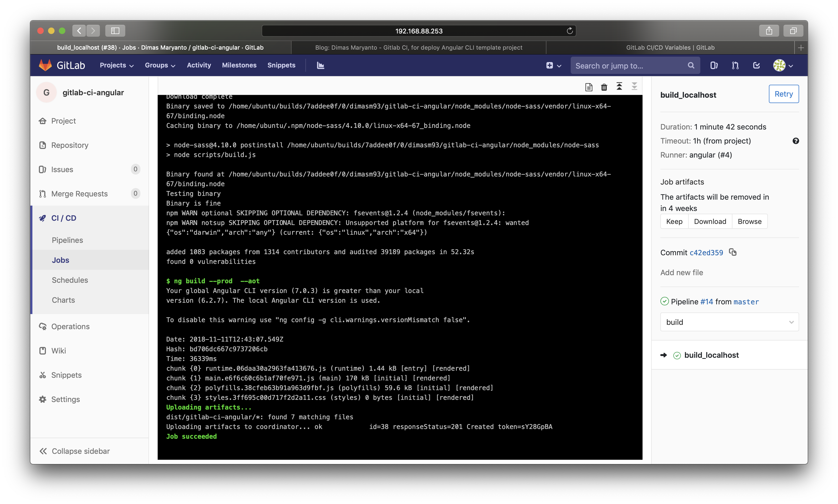Expand the user avatar menu
The width and height of the screenshot is (838, 504).
click(x=783, y=65)
